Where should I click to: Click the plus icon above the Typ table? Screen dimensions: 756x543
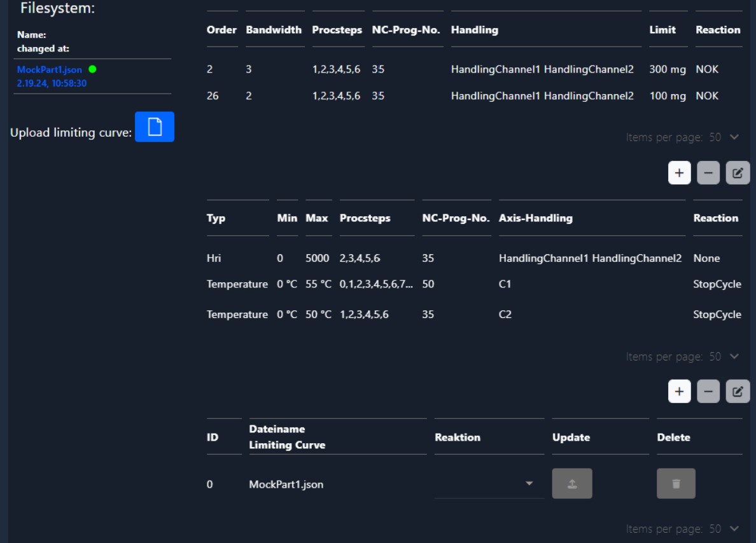click(679, 173)
